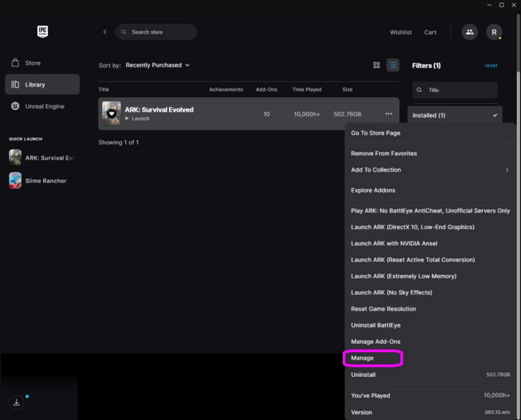Image resolution: width=521 pixels, height=420 pixels.
Task: Click the Time Played column header
Action: [306, 89]
